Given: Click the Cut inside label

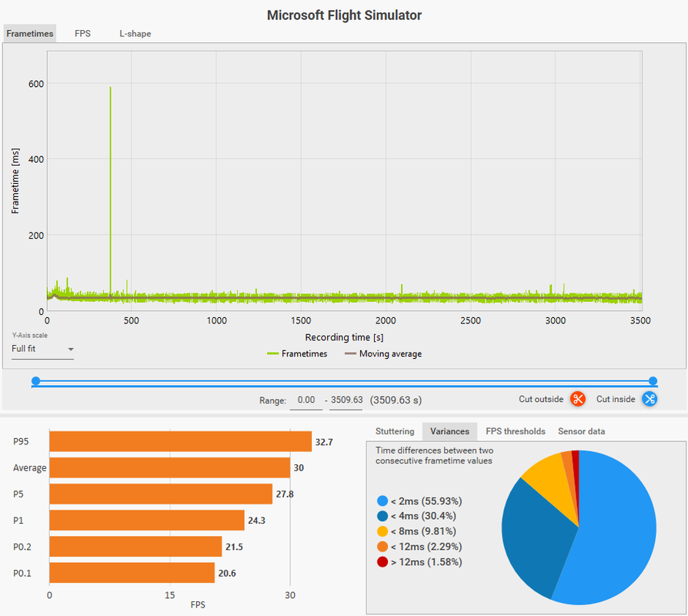Looking at the screenshot, I should click(x=616, y=399).
